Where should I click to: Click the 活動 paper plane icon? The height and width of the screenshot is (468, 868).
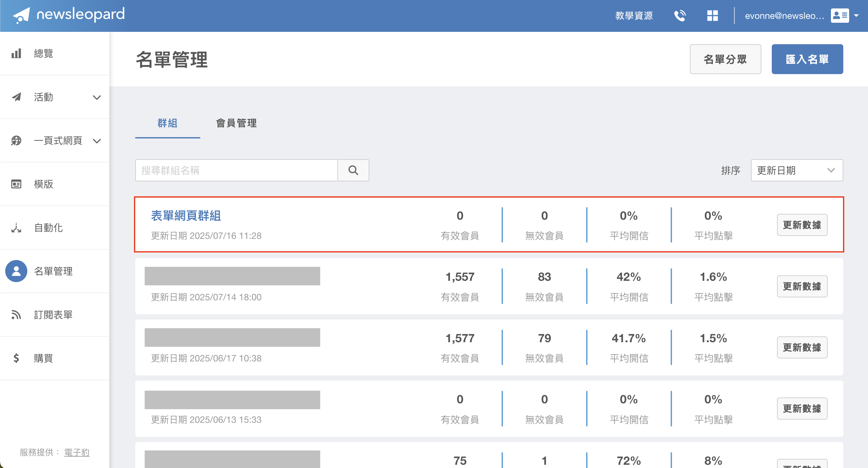click(x=16, y=97)
